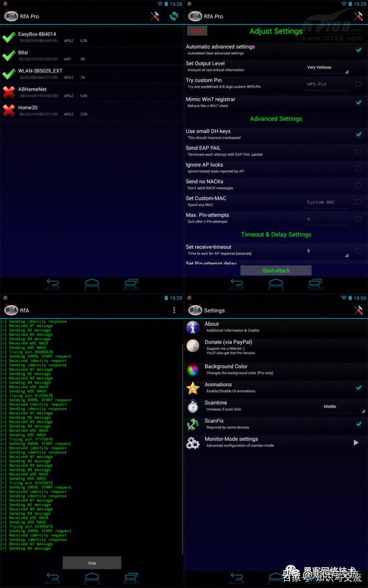Open tools icon on RfA Pro network list

tap(155, 16)
